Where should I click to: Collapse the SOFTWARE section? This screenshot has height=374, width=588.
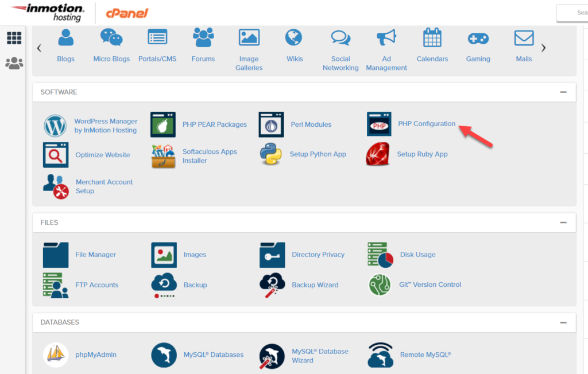click(x=563, y=92)
